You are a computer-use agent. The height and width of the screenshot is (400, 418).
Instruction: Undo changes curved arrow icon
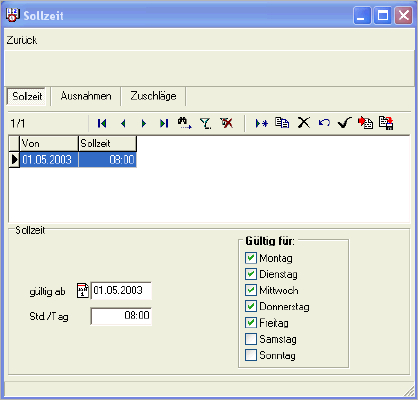tap(324, 123)
